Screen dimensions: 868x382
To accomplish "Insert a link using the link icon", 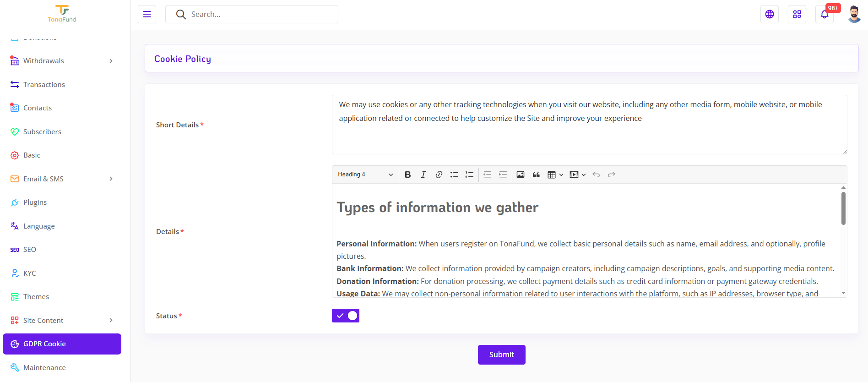I will pyautogui.click(x=439, y=175).
